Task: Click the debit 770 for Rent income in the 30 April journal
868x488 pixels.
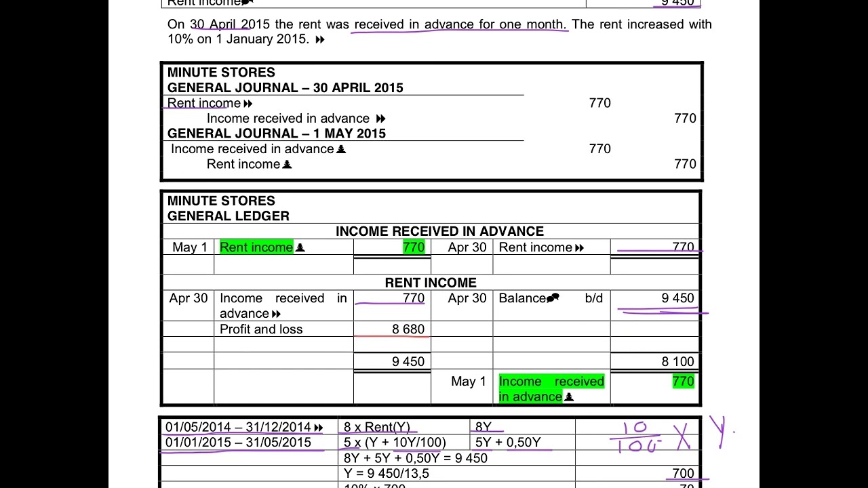Action: point(600,103)
